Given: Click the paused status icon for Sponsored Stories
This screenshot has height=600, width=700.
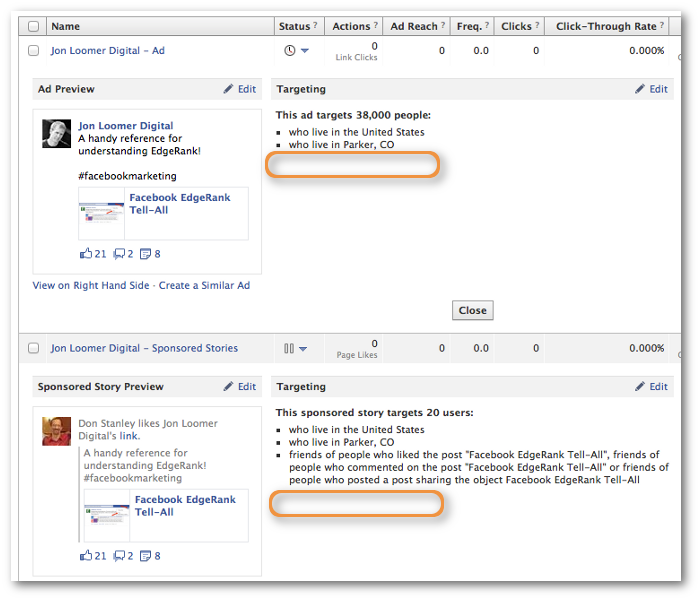Looking at the screenshot, I should click(x=289, y=348).
